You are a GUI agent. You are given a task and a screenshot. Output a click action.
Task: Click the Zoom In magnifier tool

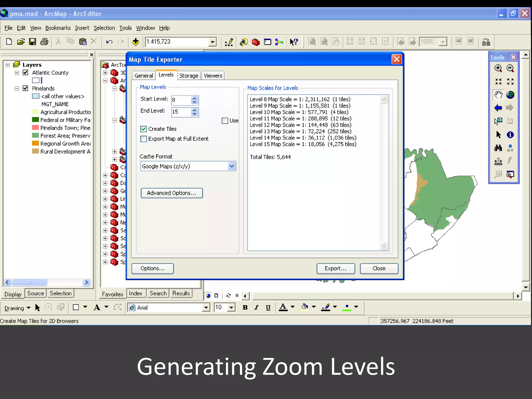[498, 68]
